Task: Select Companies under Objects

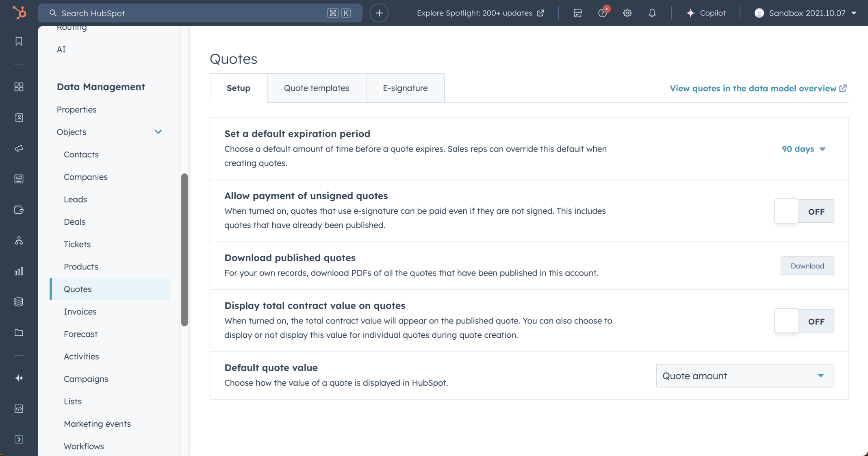Action: (86, 177)
